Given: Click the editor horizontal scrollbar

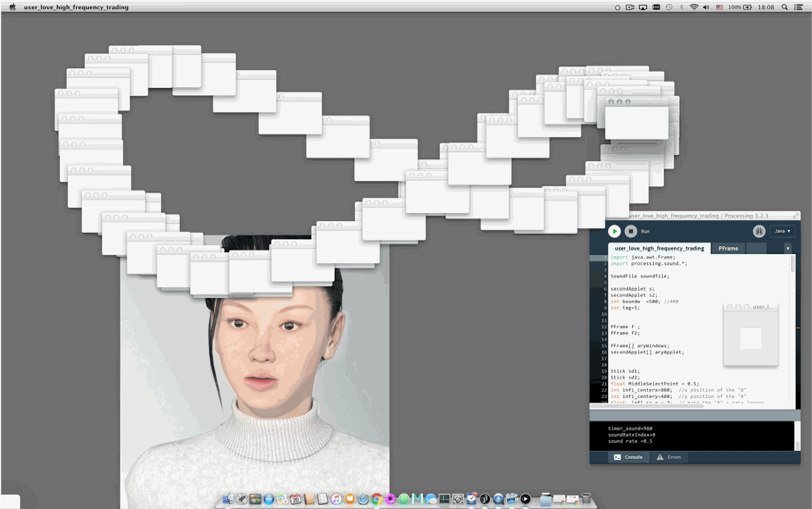Looking at the screenshot, I should 647,406.
